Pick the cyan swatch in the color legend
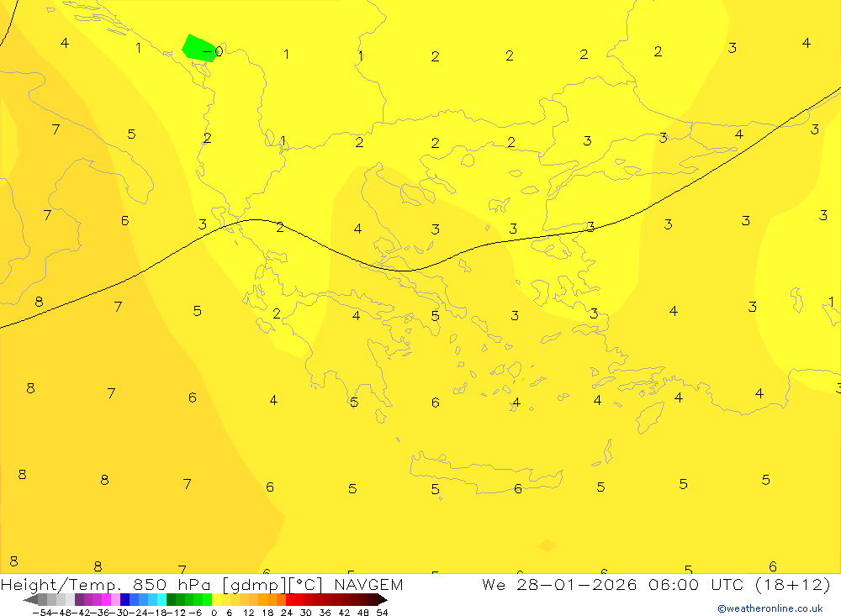The height and width of the screenshot is (616, 841). (161, 600)
